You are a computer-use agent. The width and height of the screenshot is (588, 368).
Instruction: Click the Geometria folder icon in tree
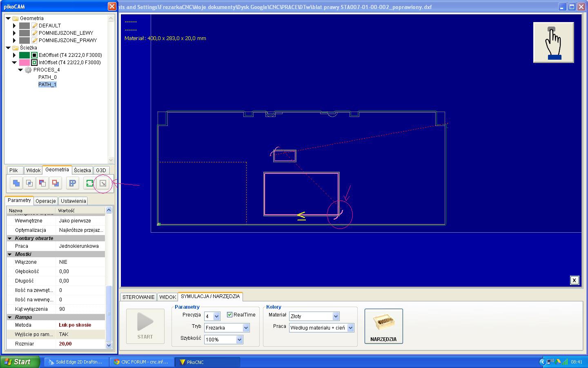(16, 18)
